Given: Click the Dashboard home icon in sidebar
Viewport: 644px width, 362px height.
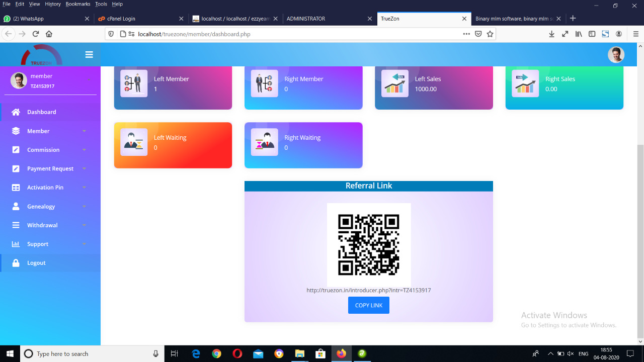Looking at the screenshot, I should (16, 112).
